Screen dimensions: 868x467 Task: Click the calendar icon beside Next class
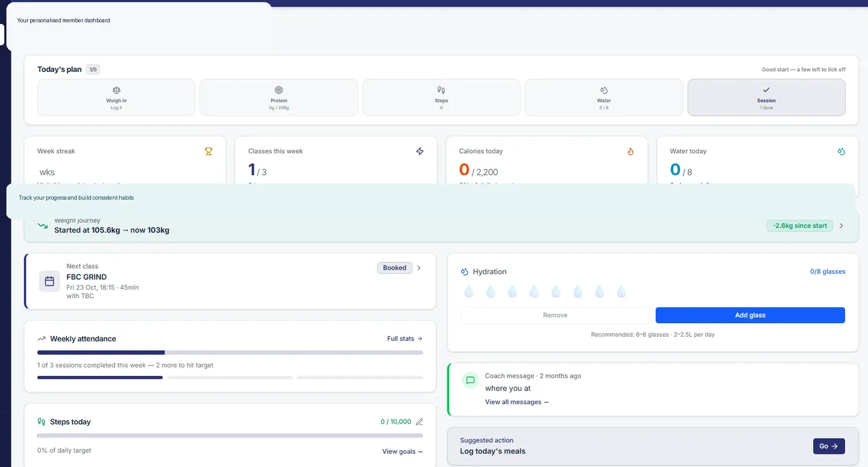(x=49, y=281)
